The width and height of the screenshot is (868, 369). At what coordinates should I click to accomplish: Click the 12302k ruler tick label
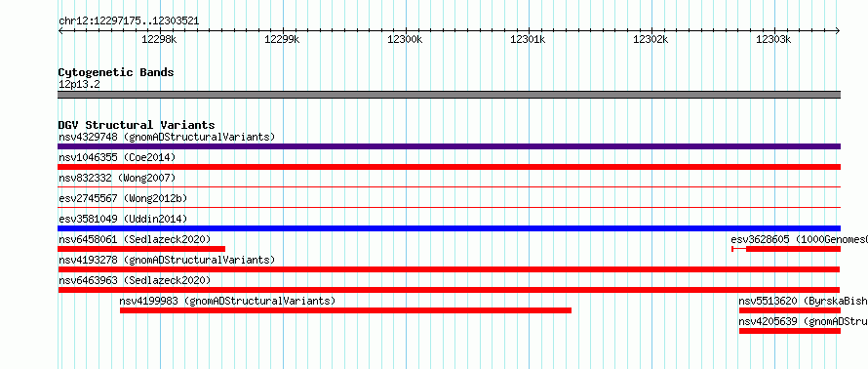click(651, 39)
